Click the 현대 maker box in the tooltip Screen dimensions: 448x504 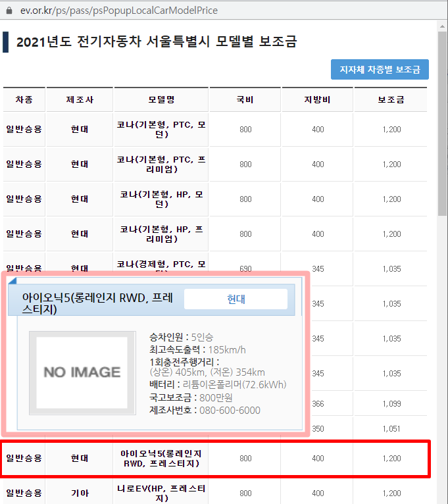236,299
